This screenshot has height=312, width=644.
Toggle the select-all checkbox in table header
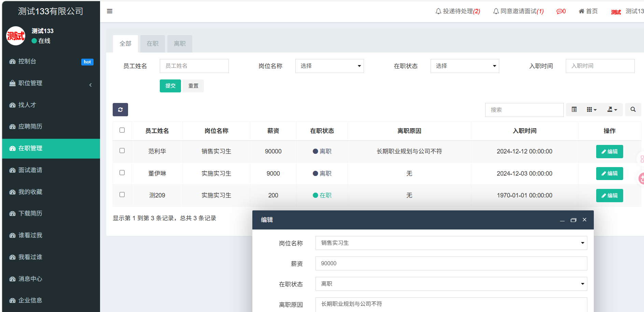tap(122, 130)
